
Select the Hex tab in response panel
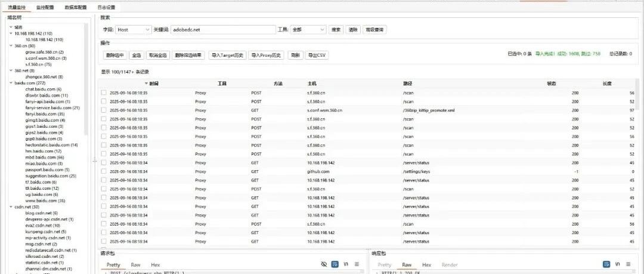pyautogui.click(x=427, y=265)
